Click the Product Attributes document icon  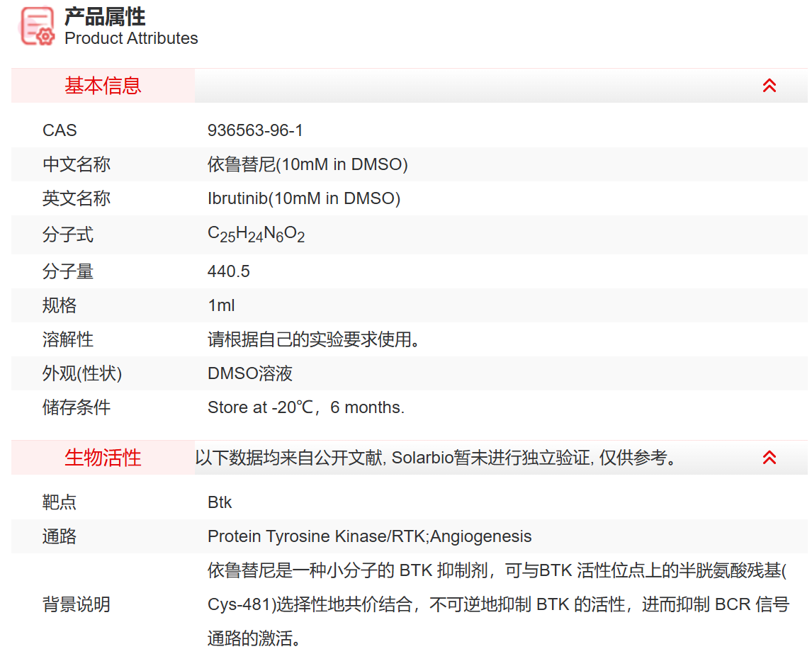click(38, 26)
